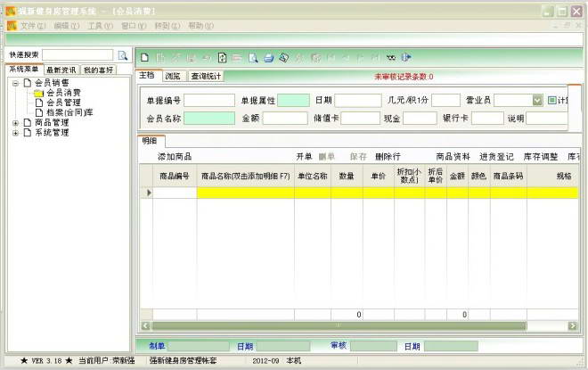The height and width of the screenshot is (370, 588).
Task: Click the glasses search icon in the toolbar
Action: [x=391, y=57]
